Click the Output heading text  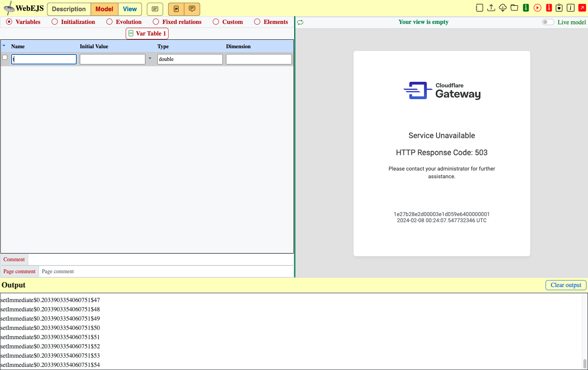(x=13, y=285)
